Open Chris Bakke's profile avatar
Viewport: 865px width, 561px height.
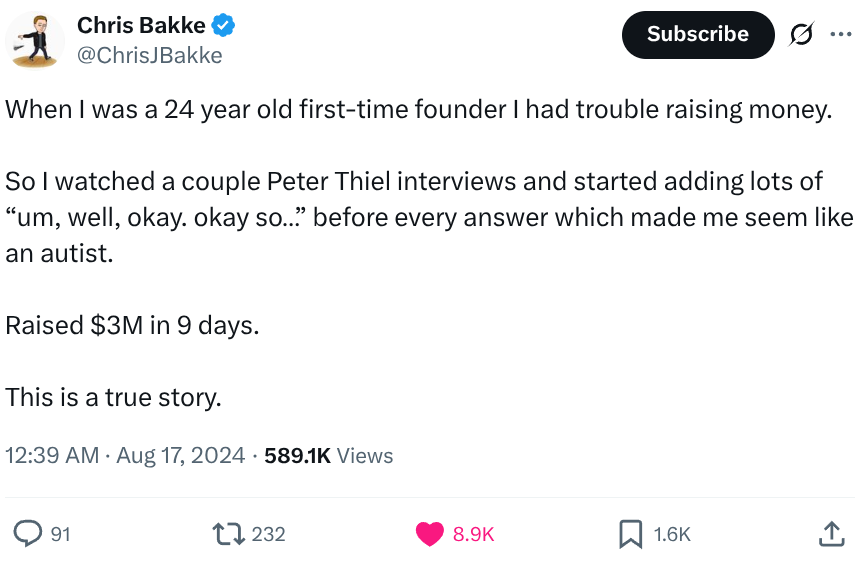tap(35, 40)
